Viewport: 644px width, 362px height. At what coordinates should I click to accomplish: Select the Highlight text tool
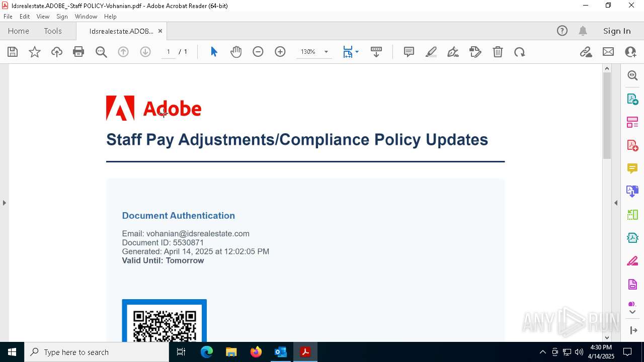coord(431,52)
